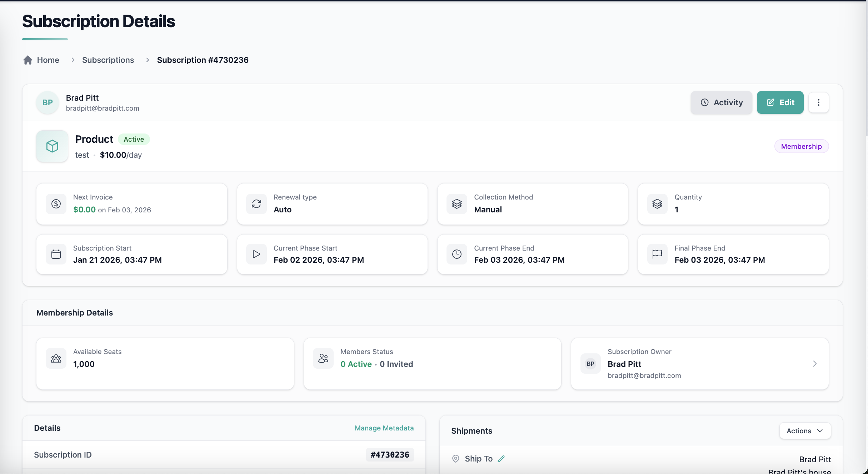
Task: Click the product box icon
Action: tap(52, 146)
